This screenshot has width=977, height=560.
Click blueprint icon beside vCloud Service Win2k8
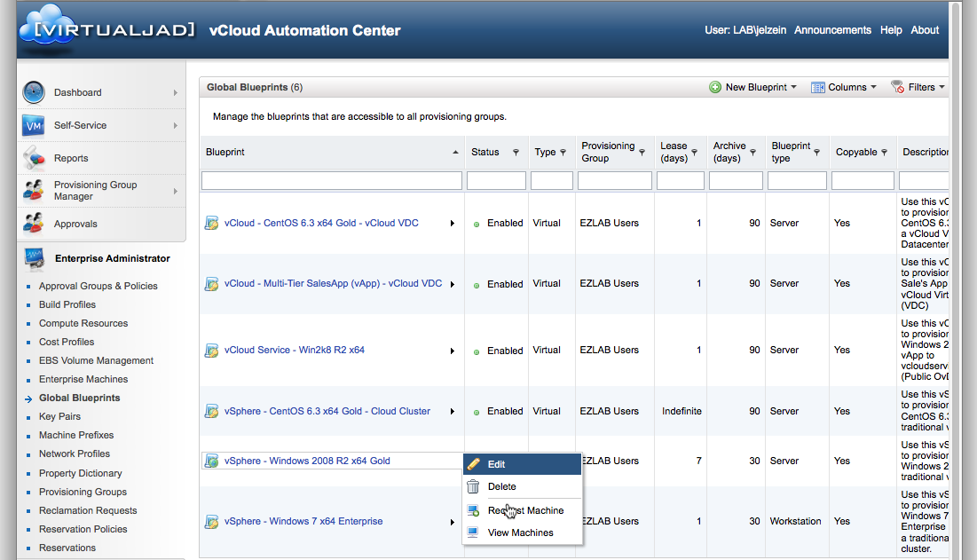211,351
